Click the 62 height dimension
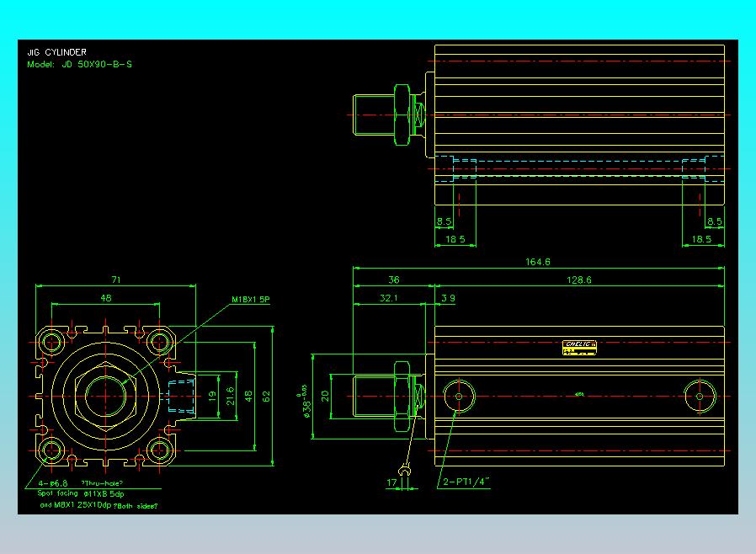The height and width of the screenshot is (554, 756). [266, 397]
